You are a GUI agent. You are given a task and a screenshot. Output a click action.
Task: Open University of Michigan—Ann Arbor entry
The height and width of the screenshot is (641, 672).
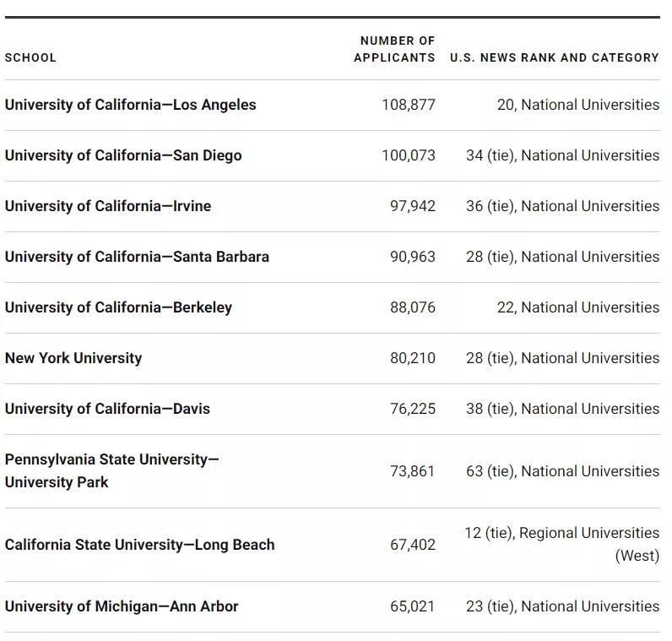(122, 606)
